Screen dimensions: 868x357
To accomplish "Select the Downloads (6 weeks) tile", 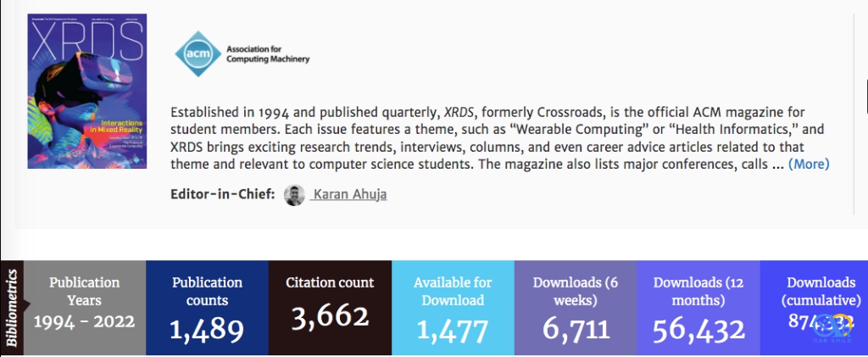I will pyautogui.click(x=575, y=307).
